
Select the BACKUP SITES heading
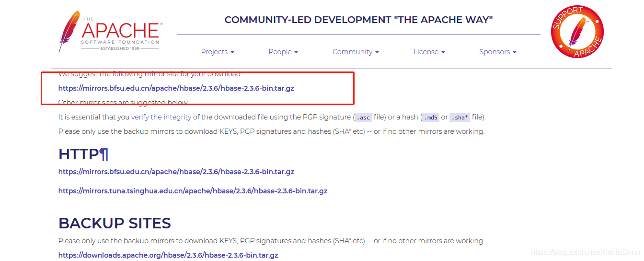pos(115,223)
